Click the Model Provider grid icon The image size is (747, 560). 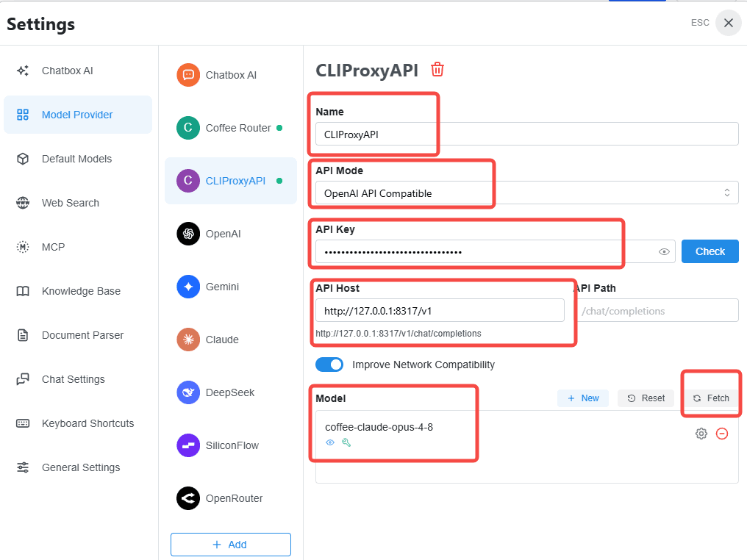click(x=23, y=115)
